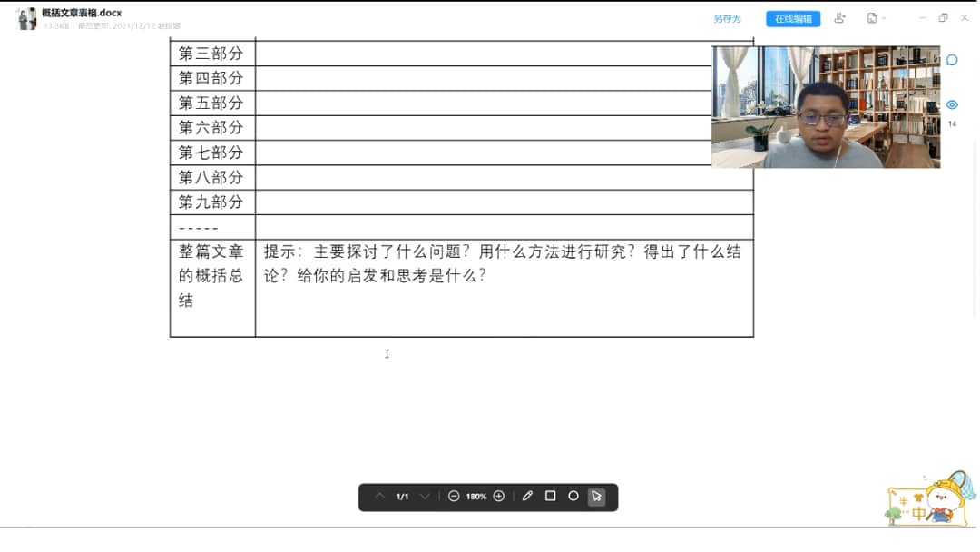Go to previous page with up chevron
The image size is (980, 552).
point(380,497)
